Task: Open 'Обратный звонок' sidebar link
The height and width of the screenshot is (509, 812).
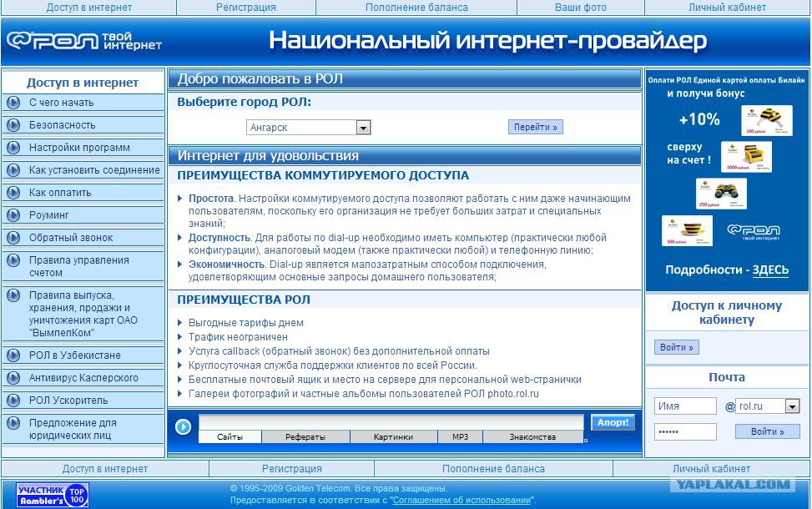Action: (x=71, y=238)
